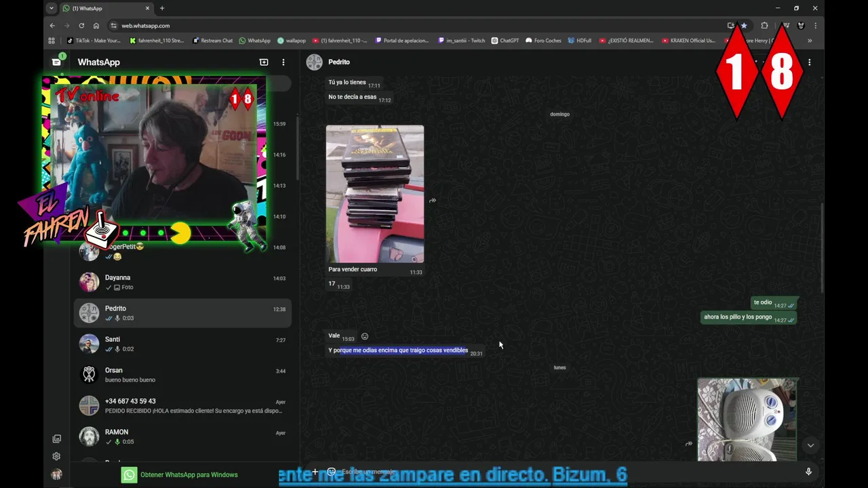Show more bookmarks with the double chevron
This screenshot has width=868, height=488.
809,41
